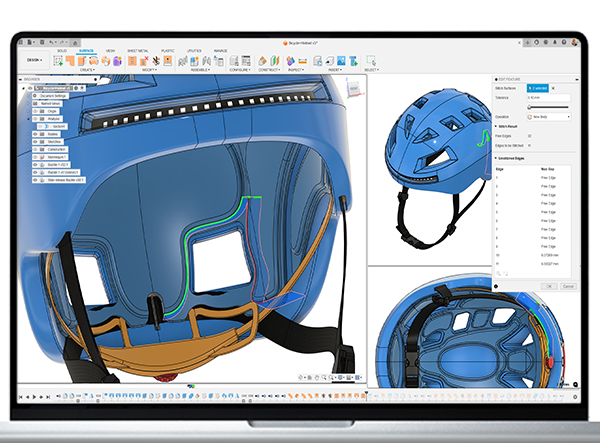The image size is (600, 444).
Task: Clear the Stitch Surfaces selection with X
Action: (553, 88)
